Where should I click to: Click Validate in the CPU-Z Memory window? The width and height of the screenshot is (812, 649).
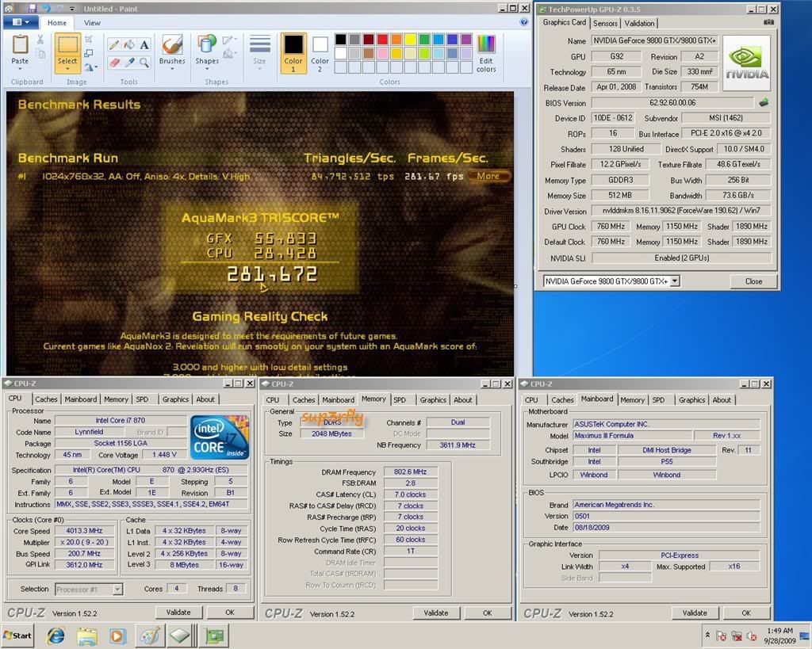click(436, 613)
